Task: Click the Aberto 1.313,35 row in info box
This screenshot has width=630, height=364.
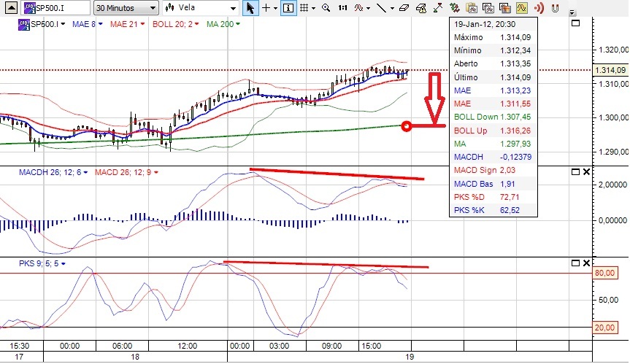Action: coord(493,63)
